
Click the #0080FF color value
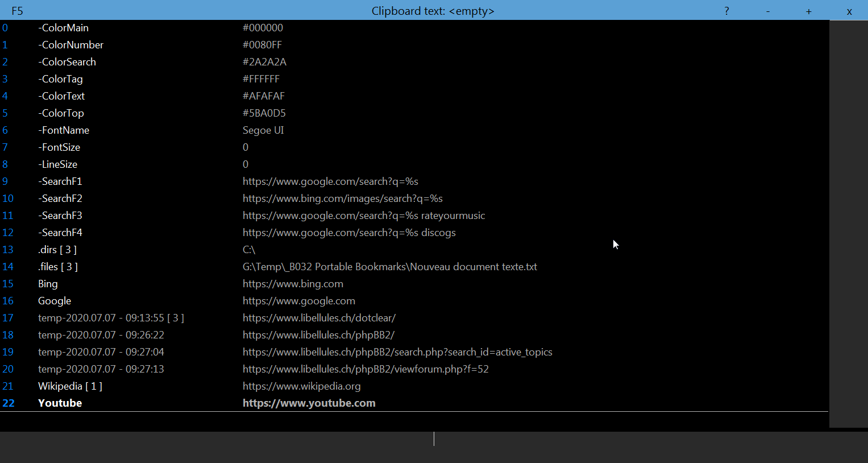(x=262, y=45)
